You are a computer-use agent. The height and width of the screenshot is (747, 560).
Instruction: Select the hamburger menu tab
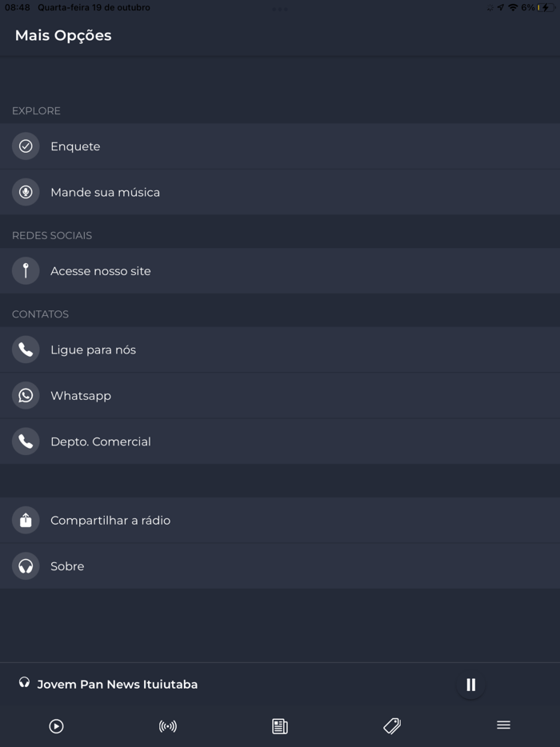click(503, 725)
